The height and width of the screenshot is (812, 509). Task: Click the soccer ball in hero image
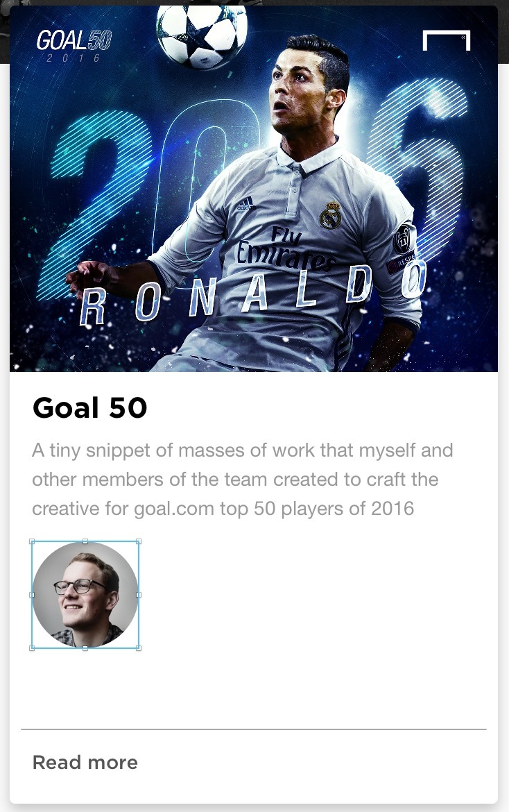[201, 34]
